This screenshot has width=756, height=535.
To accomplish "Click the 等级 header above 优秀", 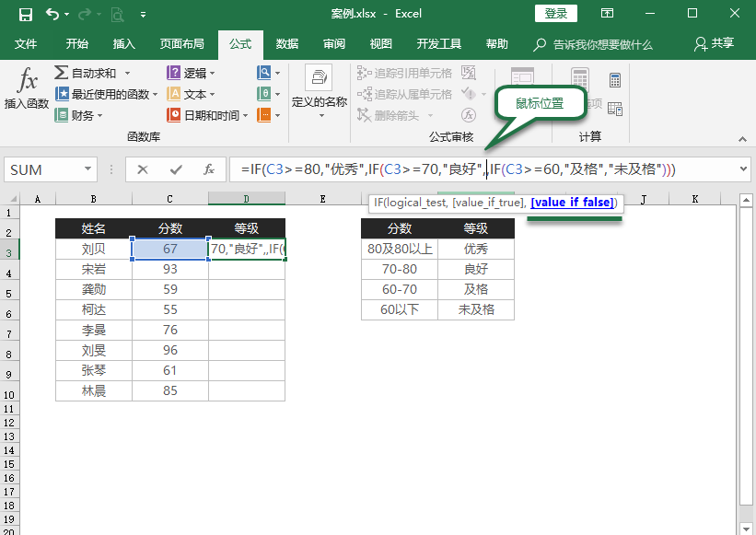I will click(x=476, y=228).
